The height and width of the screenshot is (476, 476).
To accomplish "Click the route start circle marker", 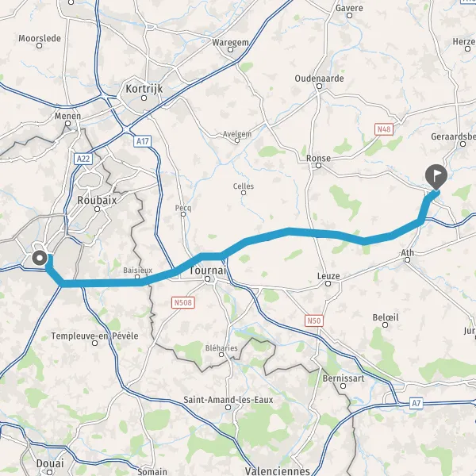I will (x=40, y=259).
